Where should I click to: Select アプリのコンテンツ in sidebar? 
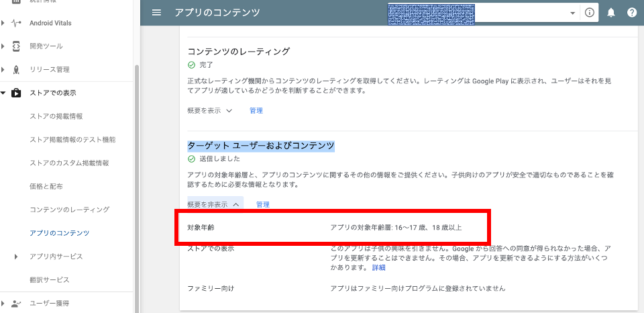click(60, 233)
